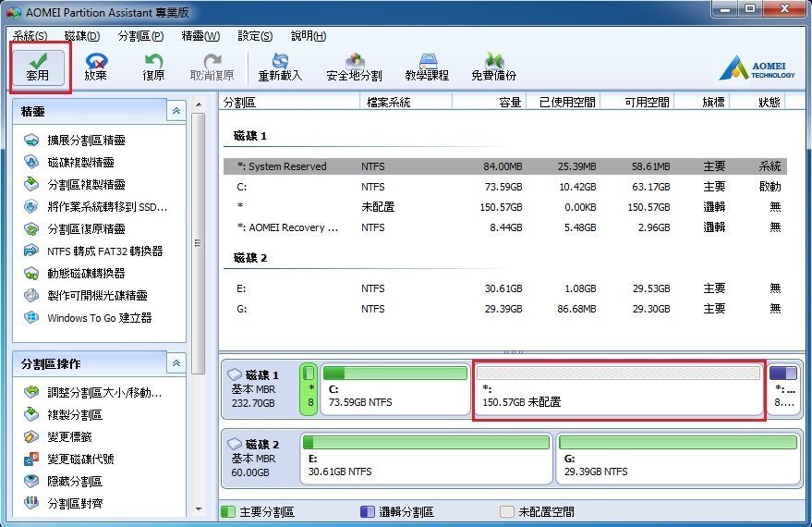The width and height of the screenshot is (812, 527).
Task: Click the G: 29.39GB NTFS disk block
Action: click(x=678, y=460)
